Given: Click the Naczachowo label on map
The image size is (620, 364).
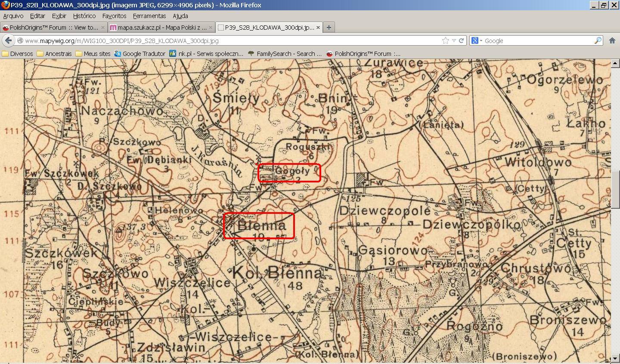Looking at the screenshot, I should click(123, 111).
